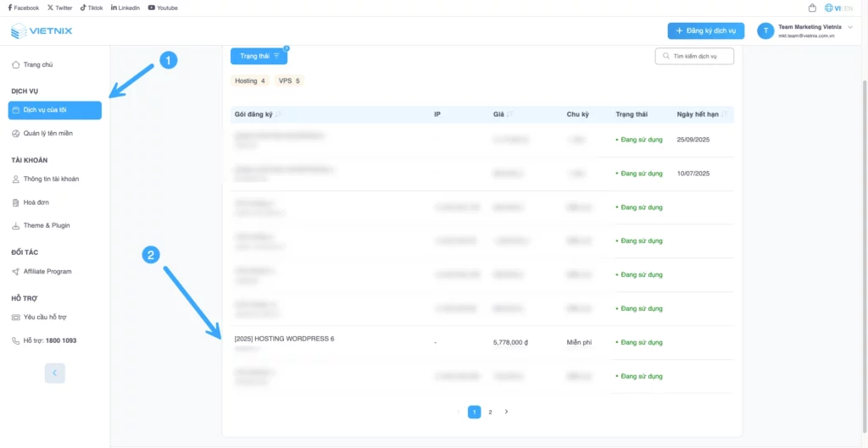Click the previous page left arrow
The image size is (868, 448).
pyautogui.click(x=459, y=412)
